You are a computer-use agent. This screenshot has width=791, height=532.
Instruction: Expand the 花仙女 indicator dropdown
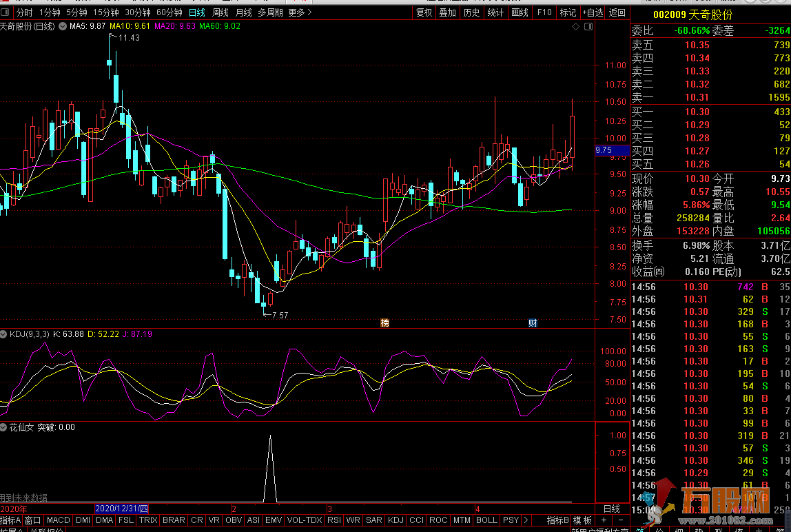pos(3,427)
